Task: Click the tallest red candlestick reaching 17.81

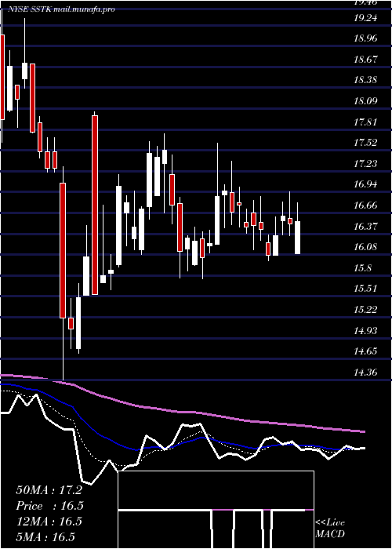Action: (95, 205)
